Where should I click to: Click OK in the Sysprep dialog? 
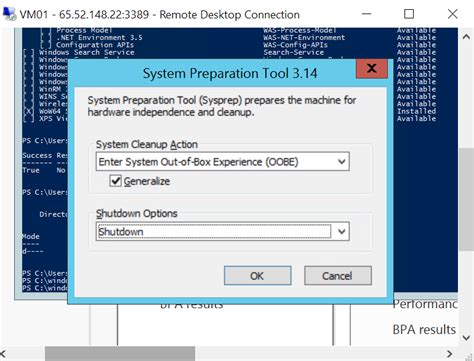pos(257,275)
